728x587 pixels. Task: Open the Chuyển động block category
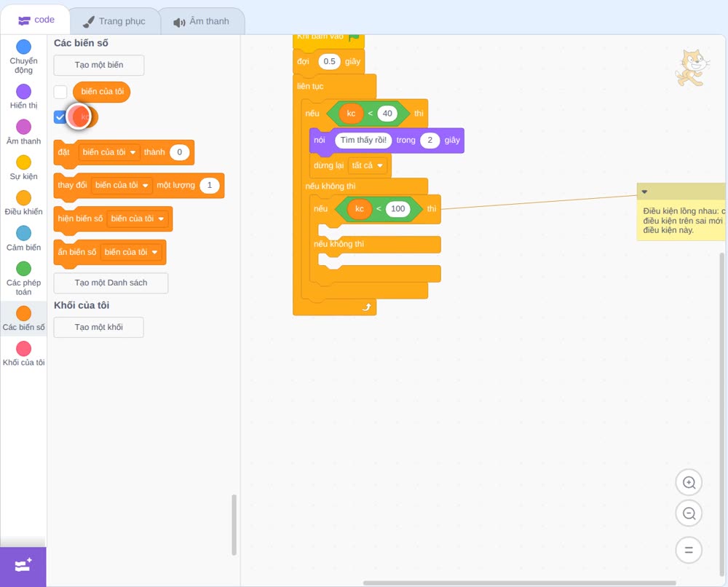click(x=24, y=57)
